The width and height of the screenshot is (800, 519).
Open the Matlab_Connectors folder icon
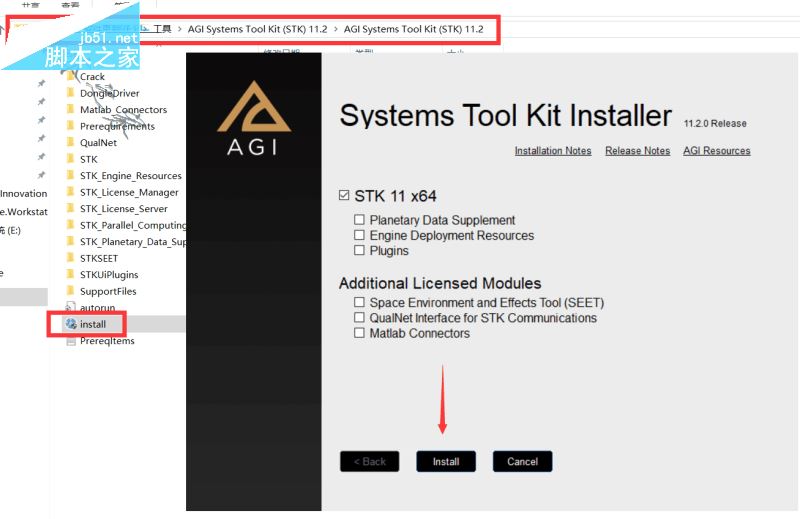[x=71, y=109]
